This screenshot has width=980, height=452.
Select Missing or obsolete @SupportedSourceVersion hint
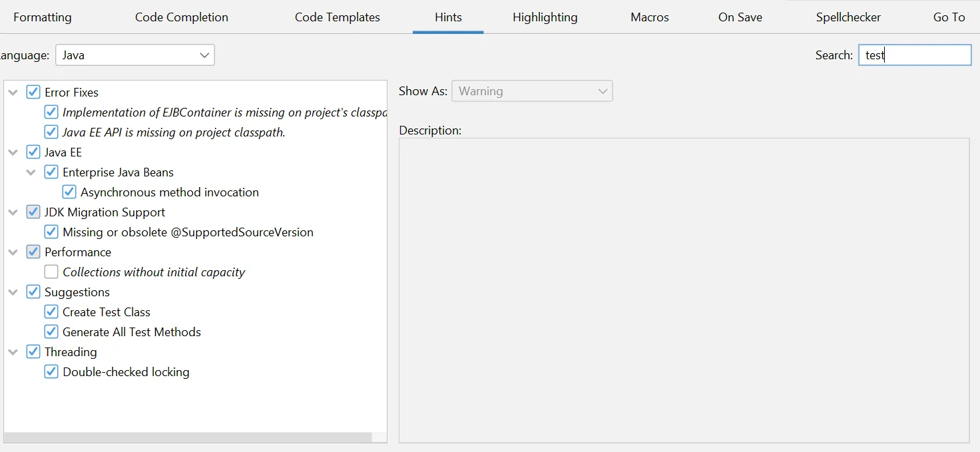point(188,232)
